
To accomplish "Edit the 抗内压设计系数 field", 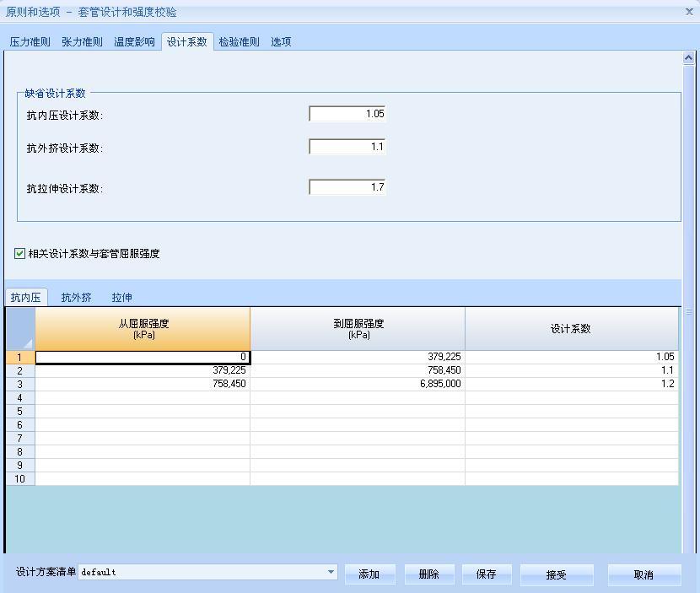I will pyautogui.click(x=347, y=114).
